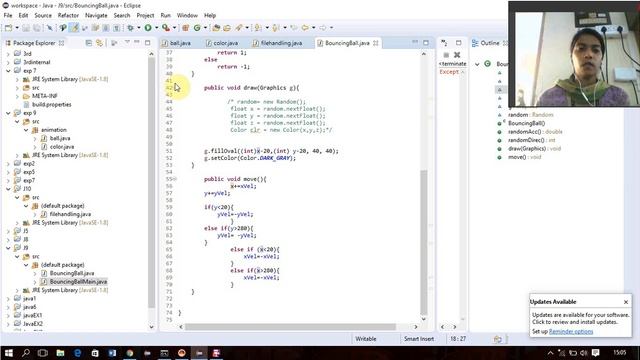The image size is (640, 360).
Task: Switch to the ball.java editor tab
Action: (x=176, y=43)
